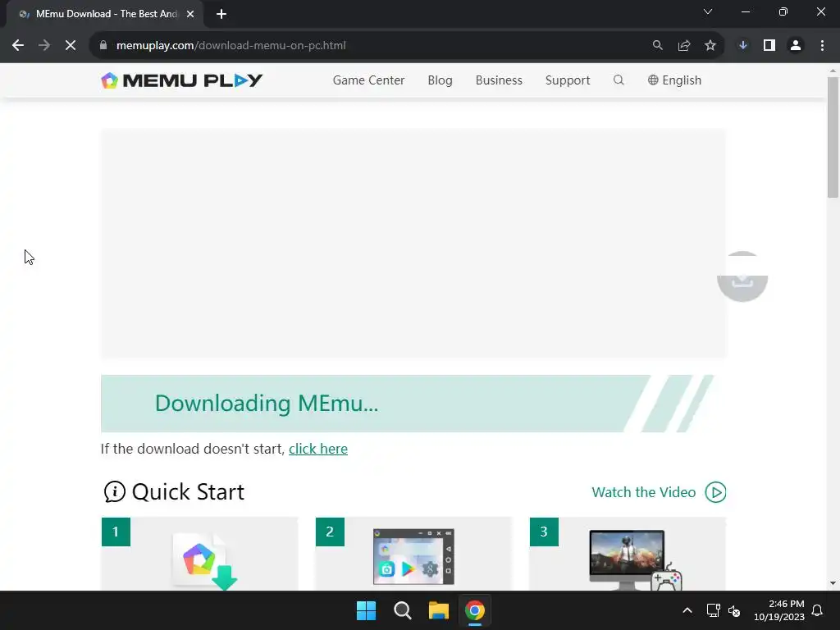Click the 'click here' download link
This screenshot has height=630, width=840.
pyautogui.click(x=318, y=449)
